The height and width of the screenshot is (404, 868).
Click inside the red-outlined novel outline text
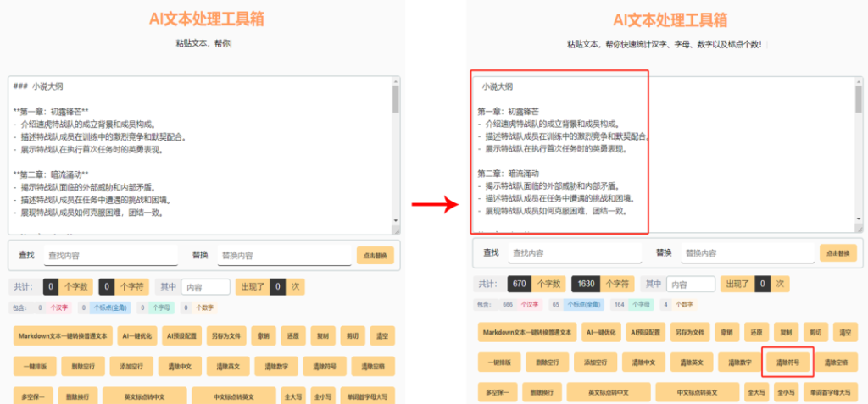[x=559, y=152]
